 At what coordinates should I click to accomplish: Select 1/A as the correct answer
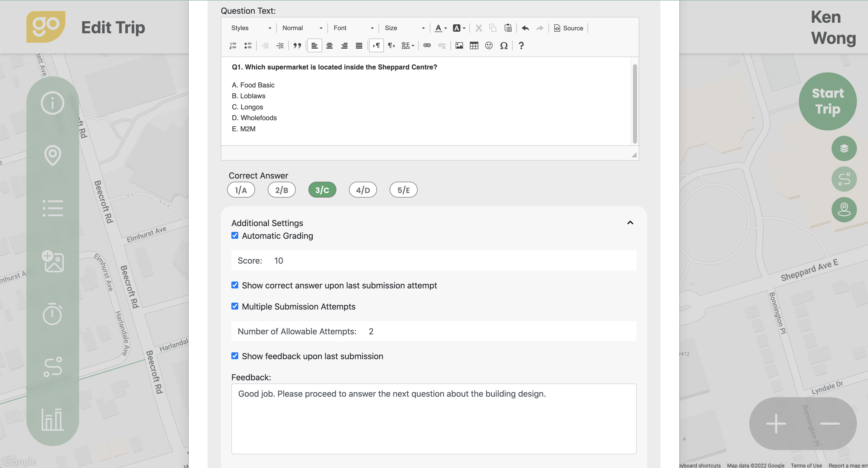pyautogui.click(x=241, y=190)
